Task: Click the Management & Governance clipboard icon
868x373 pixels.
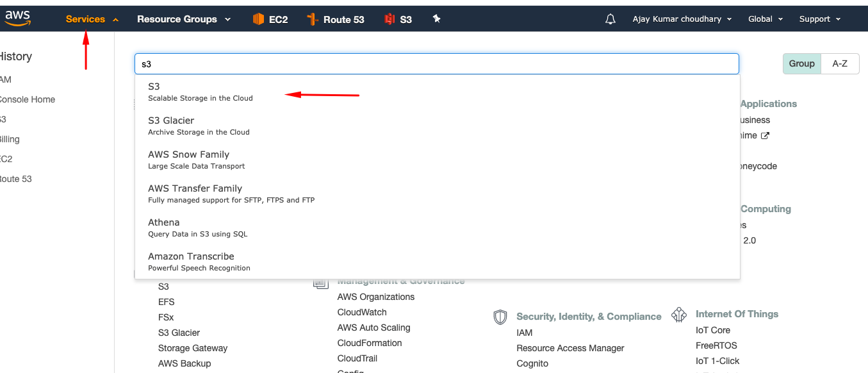Action: pos(321,283)
